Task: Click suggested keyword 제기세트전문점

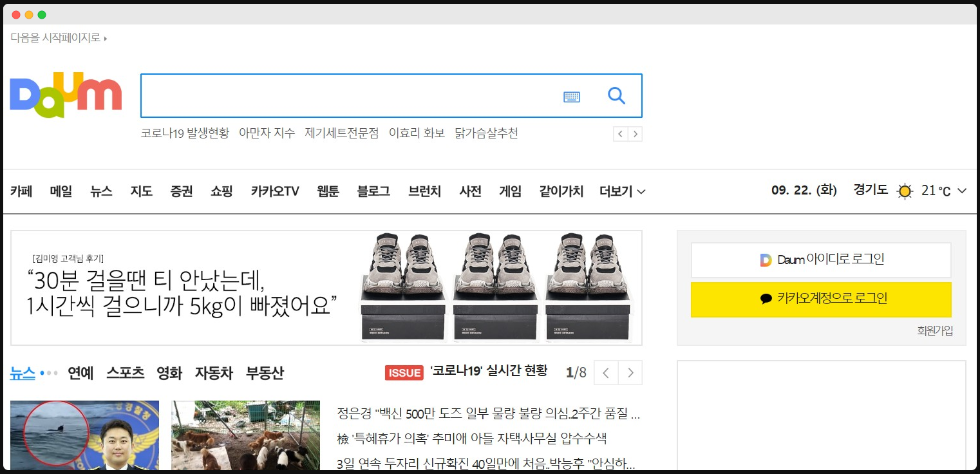Action: (x=342, y=133)
